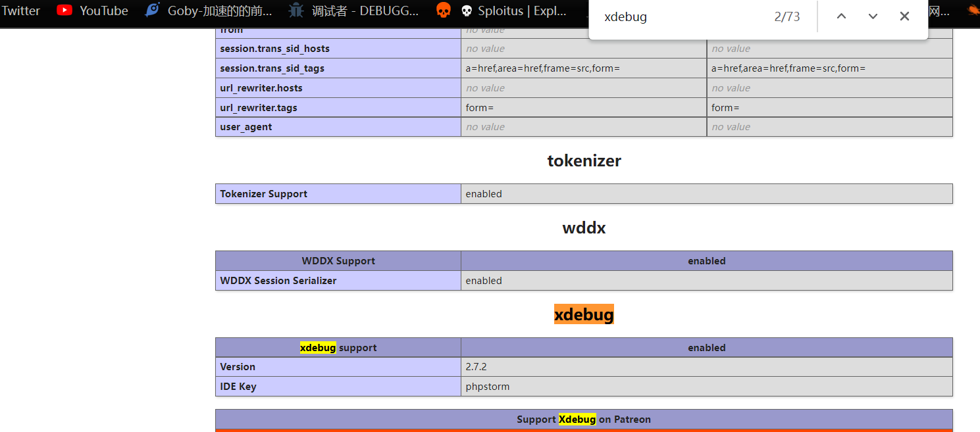Open the 调试者 - DEBUGG bookmark label
980x432 pixels.
365,11
